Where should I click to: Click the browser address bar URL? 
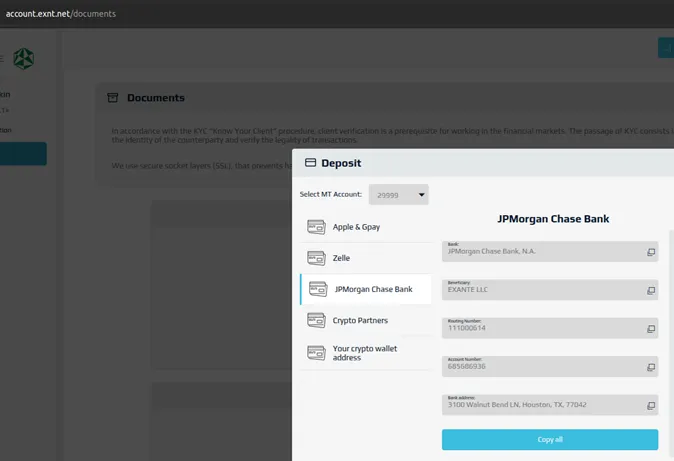(x=61, y=14)
